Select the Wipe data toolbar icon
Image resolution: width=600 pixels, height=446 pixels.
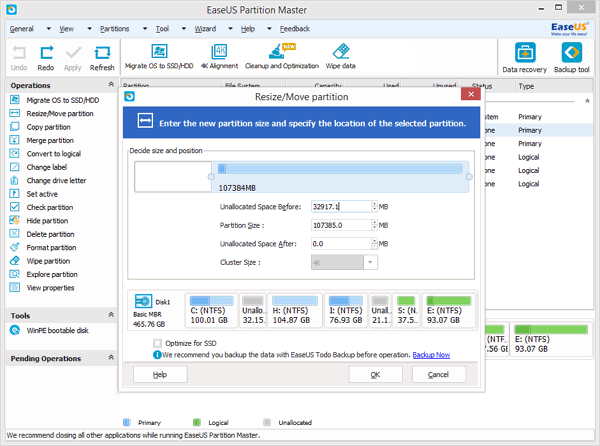coord(341,57)
